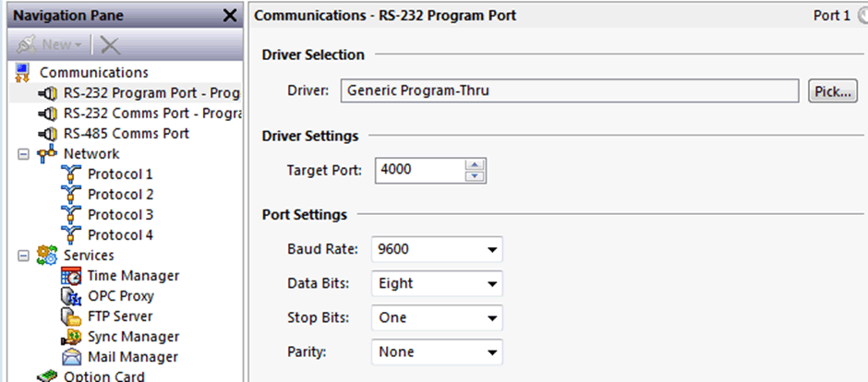This screenshot has height=382, width=868.
Task: Open the Baud Rate dropdown
Action: [437, 249]
